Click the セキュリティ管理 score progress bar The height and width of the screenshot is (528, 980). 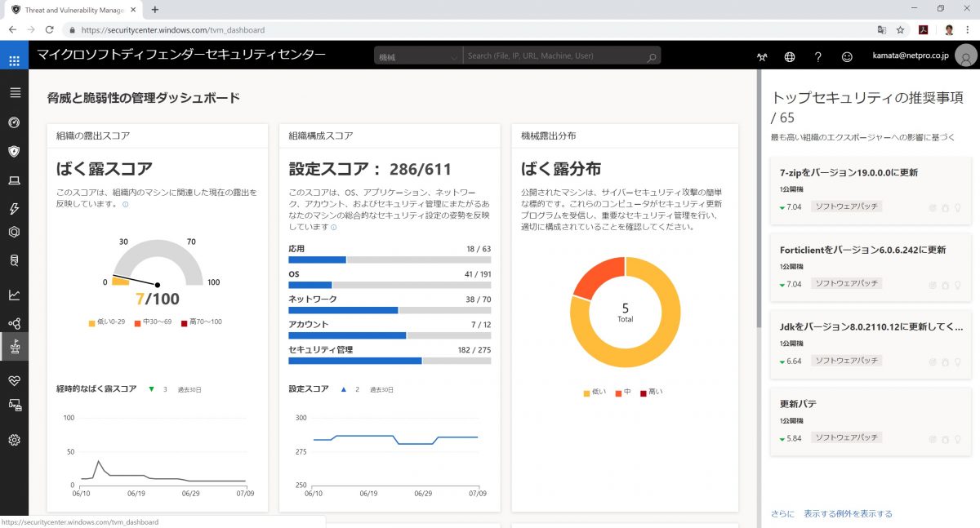[390, 361]
